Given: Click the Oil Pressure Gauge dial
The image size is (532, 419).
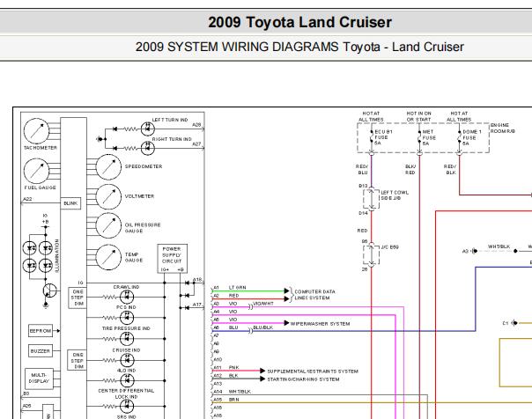Looking at the screenshot, I should coord(108,225).
